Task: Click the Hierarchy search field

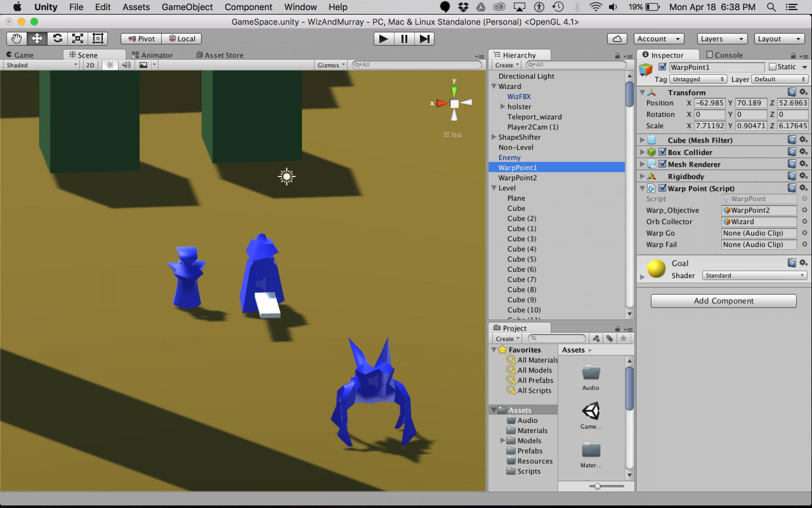Action: (576, 65)
